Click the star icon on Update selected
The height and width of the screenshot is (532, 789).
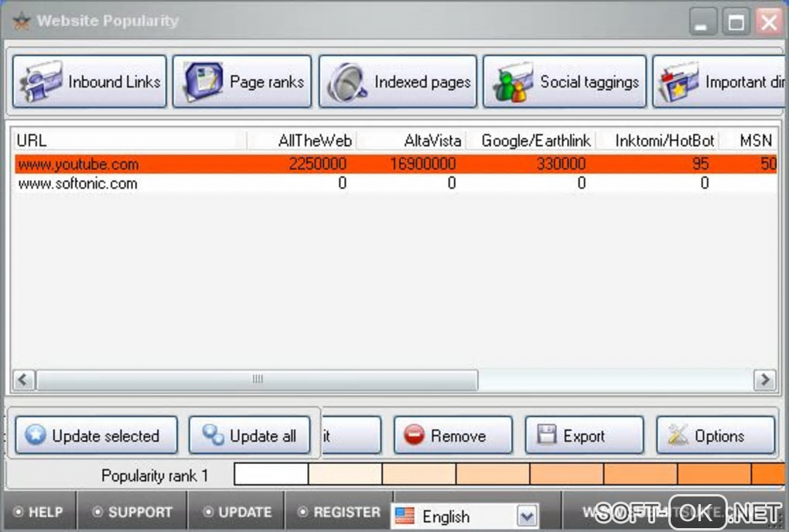tap(36, 435)
